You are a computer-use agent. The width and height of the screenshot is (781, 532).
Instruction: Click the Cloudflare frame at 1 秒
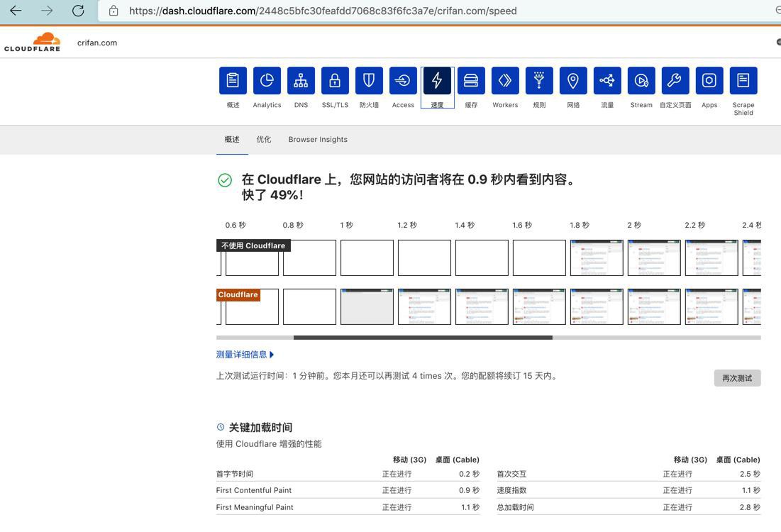[x=367, y=306]
